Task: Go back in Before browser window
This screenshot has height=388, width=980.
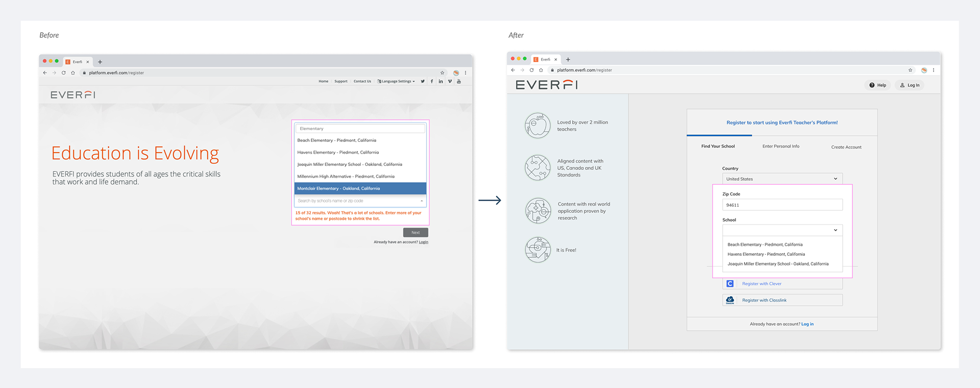Action: tap(45, 73)
